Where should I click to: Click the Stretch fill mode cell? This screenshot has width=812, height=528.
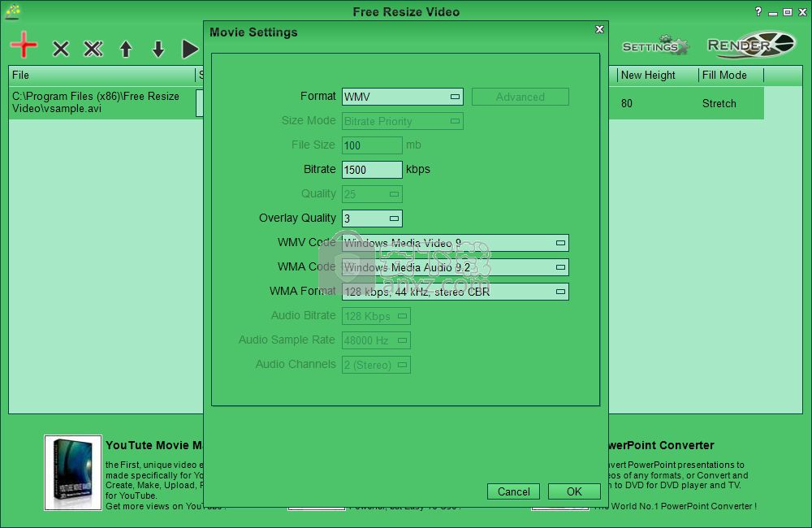tap(719, 104)
